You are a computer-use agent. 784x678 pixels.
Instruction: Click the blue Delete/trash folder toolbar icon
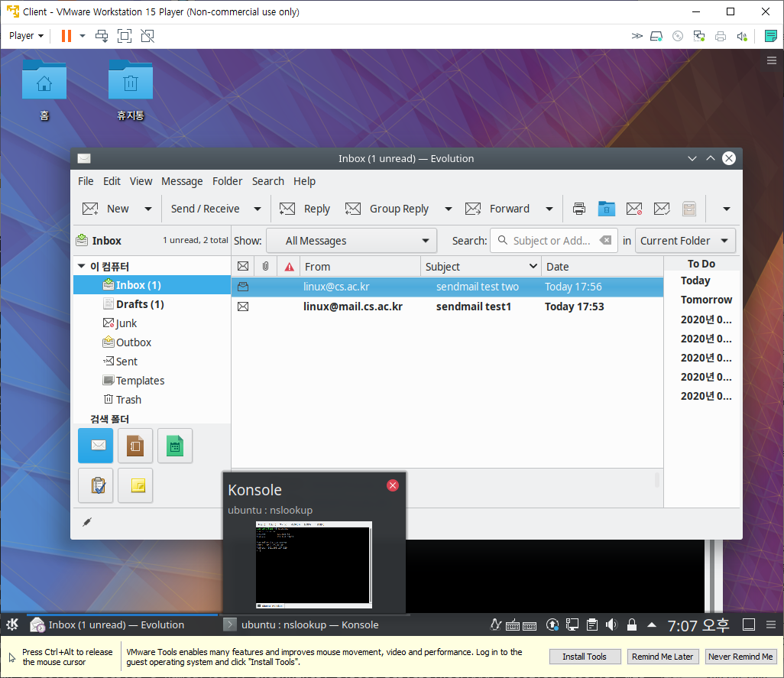click(607, 209)
